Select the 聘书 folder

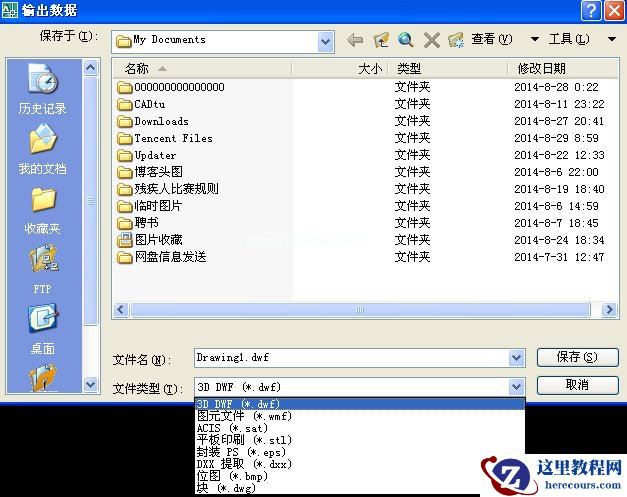138,223
